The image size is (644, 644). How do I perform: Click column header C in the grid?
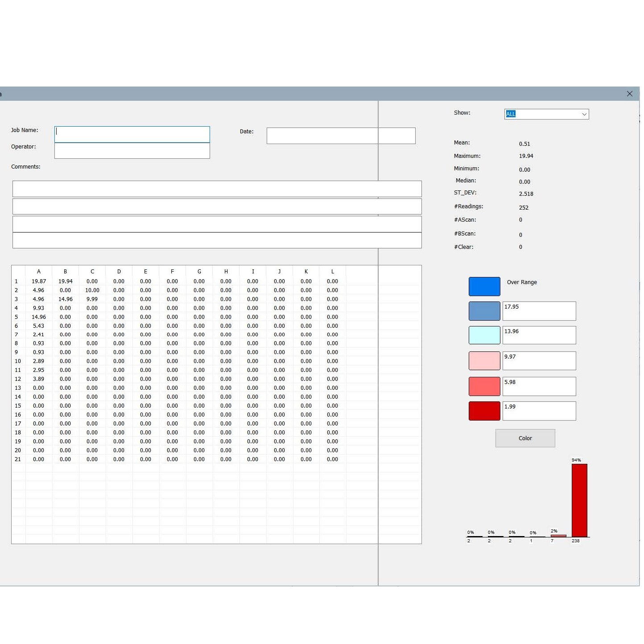pos(92,271)
